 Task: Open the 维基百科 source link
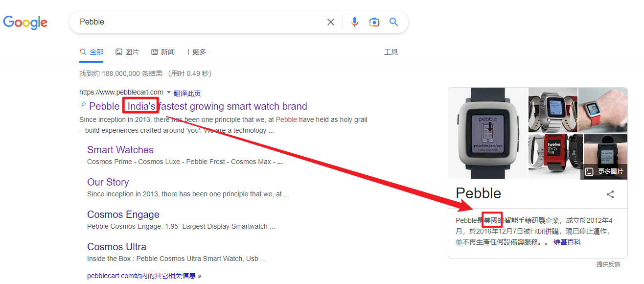568,241
